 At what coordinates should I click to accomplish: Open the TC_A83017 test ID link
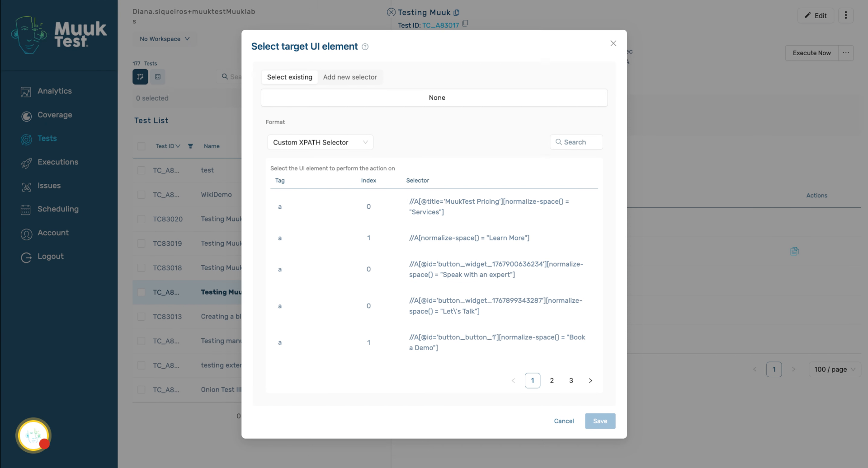click(x=440, y=25)
